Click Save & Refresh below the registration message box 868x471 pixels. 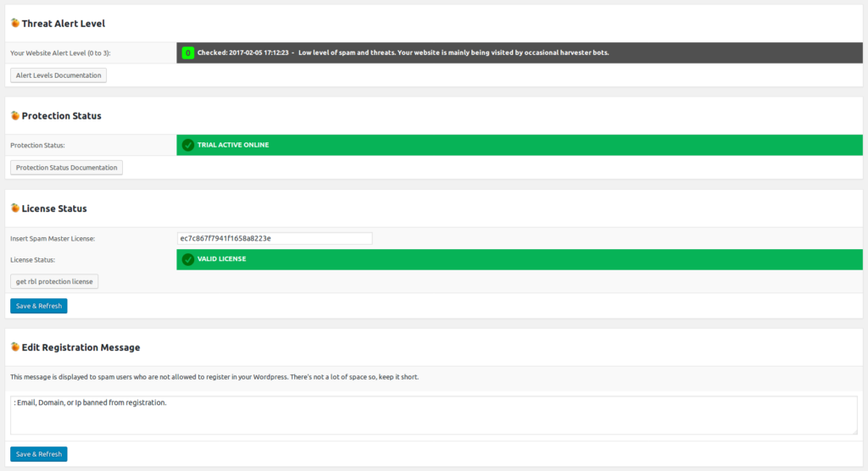coord(39,454)
